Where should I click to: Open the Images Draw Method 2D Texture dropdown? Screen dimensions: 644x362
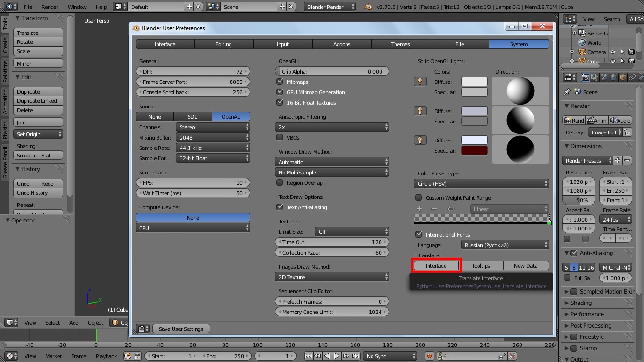tap(332, 277)
